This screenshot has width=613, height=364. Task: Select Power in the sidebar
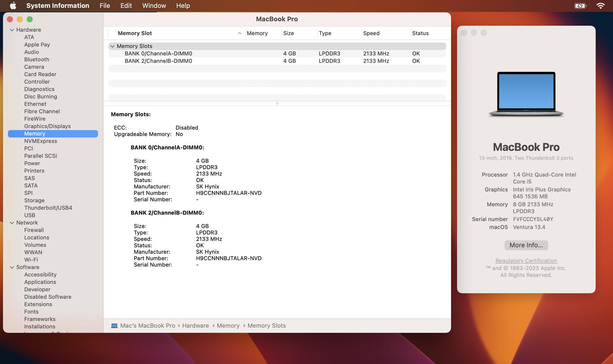(x=32, y=163)
